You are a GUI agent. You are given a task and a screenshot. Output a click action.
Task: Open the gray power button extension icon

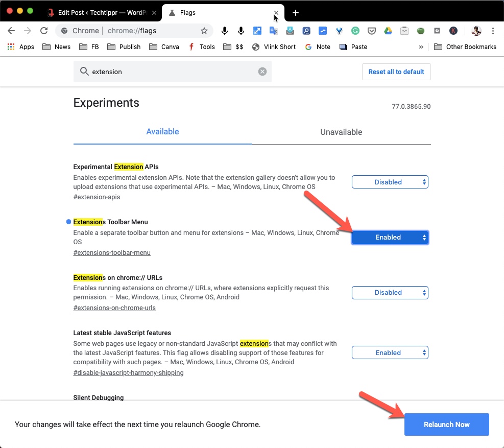click(437, 31)
